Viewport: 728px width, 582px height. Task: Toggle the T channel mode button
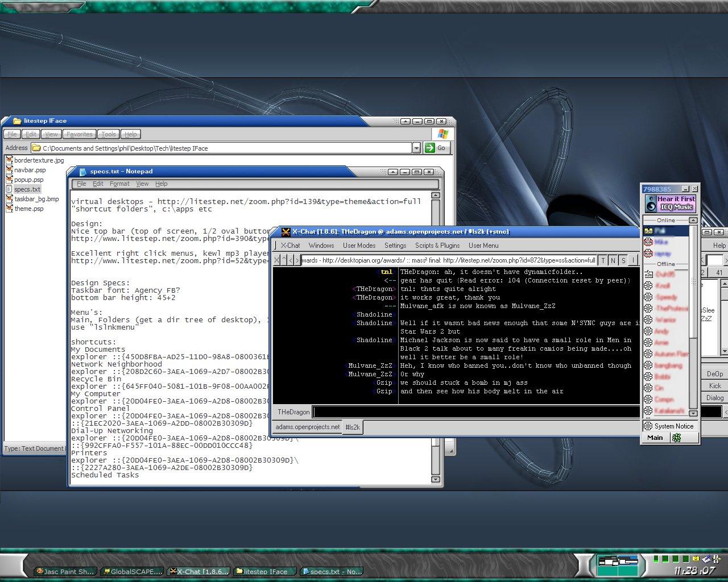603,260
